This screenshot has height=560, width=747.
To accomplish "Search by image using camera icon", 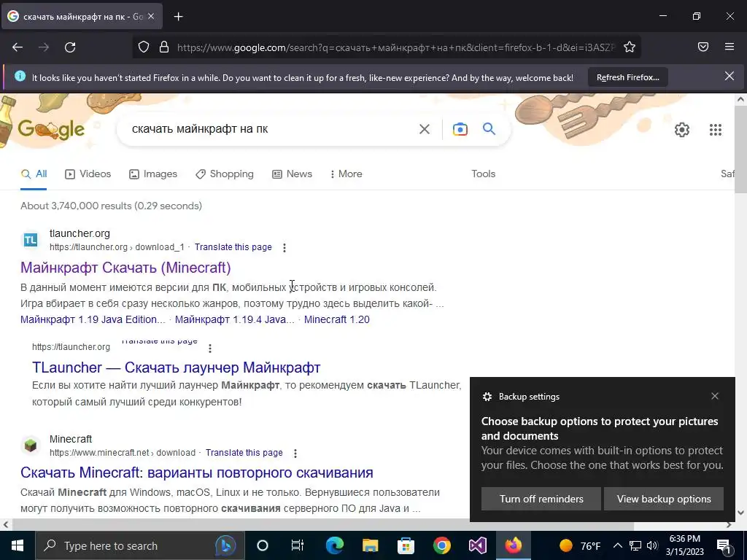I will [460, 129].
